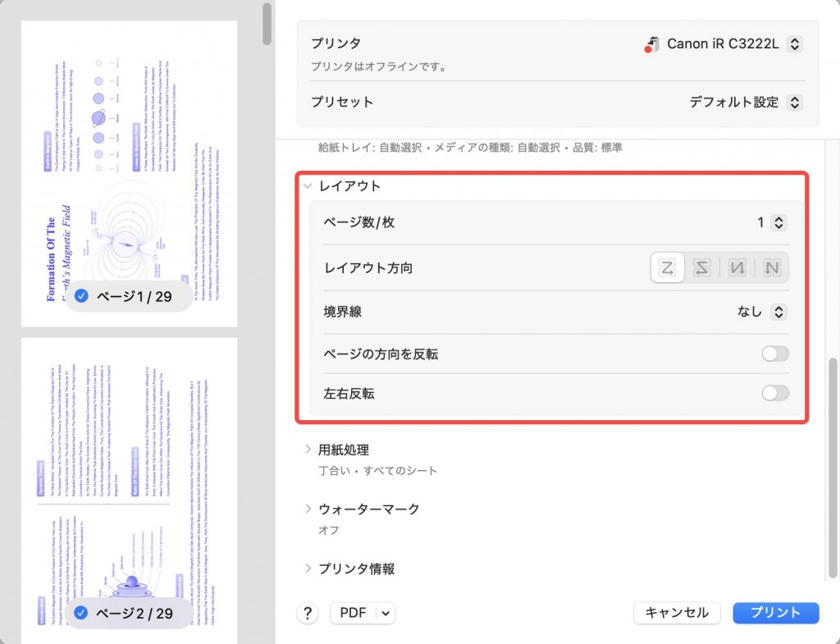840x644 pixels.
Task: Select the reversed-Z right-to-left layout direction icon
Action: (x=702, y=267)
